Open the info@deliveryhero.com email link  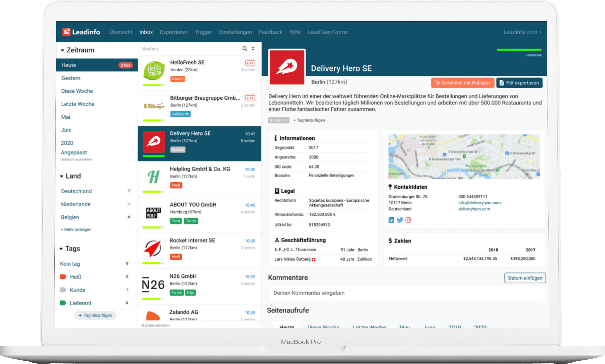[479, 203]
